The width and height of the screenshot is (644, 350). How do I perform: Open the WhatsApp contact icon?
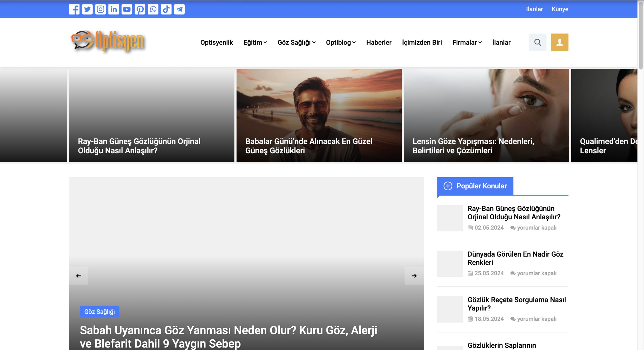[x=153, y=9]
